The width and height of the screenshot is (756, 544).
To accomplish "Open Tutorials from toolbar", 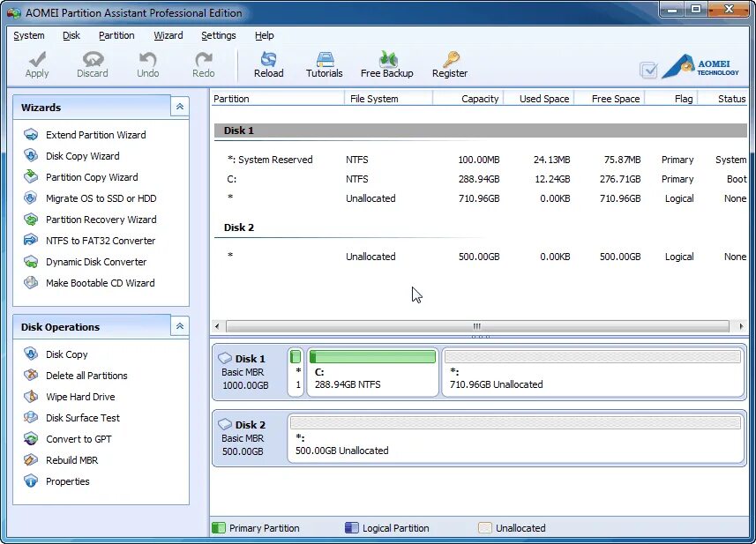I will pos(325,59).
